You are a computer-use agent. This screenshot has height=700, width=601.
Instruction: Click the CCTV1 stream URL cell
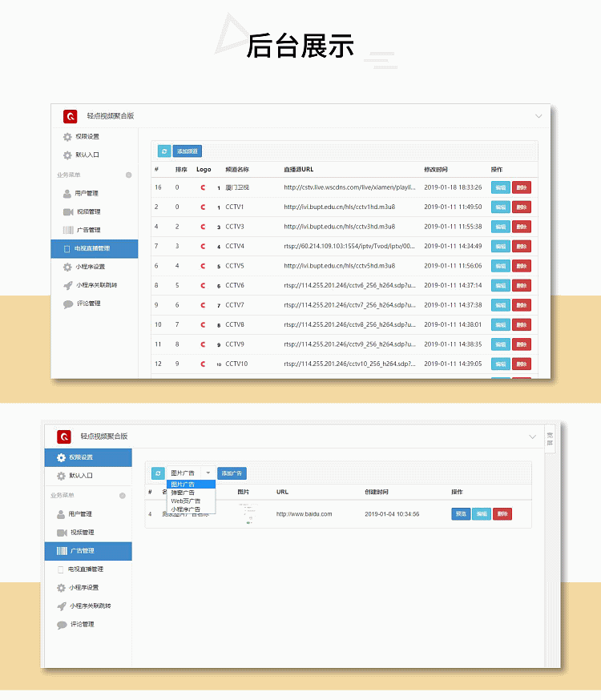[x=339, y=207]
